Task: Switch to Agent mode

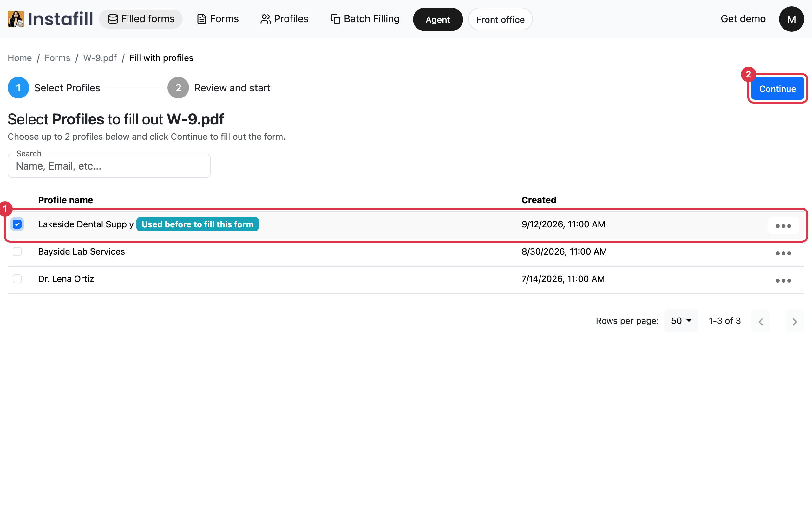Action: click(438, 19)
